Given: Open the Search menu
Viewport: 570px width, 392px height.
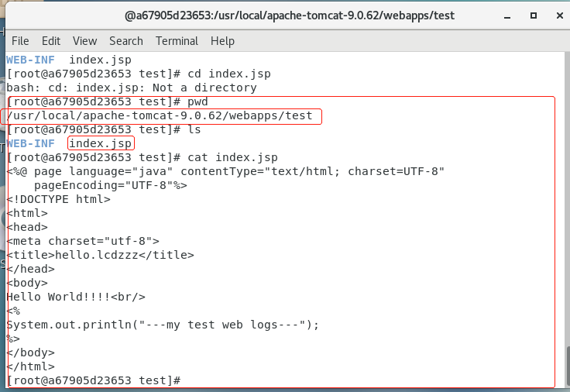Looking at the screenshot, I should (126, 41).
